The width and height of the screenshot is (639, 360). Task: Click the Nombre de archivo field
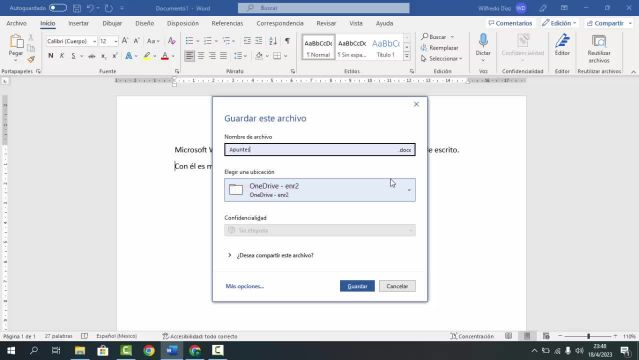point(320,150)
